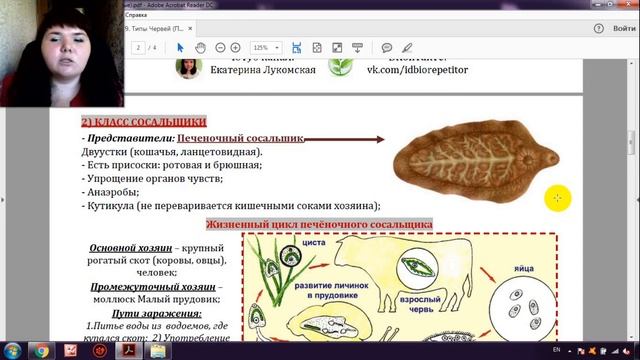Image resolution: width=640 pixels, height=360 pixels.
Task: Click the network signal tray icon
Action: 615,351
